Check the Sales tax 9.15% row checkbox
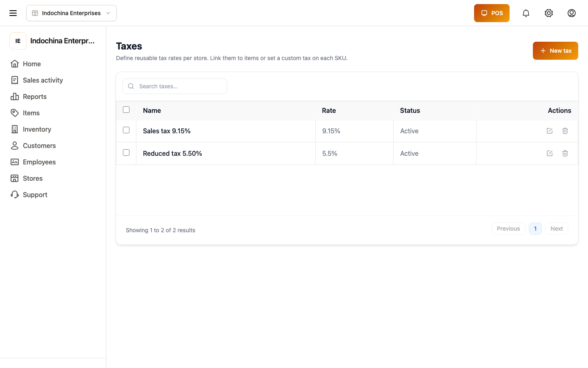588x368 pixels. point(126,130)
